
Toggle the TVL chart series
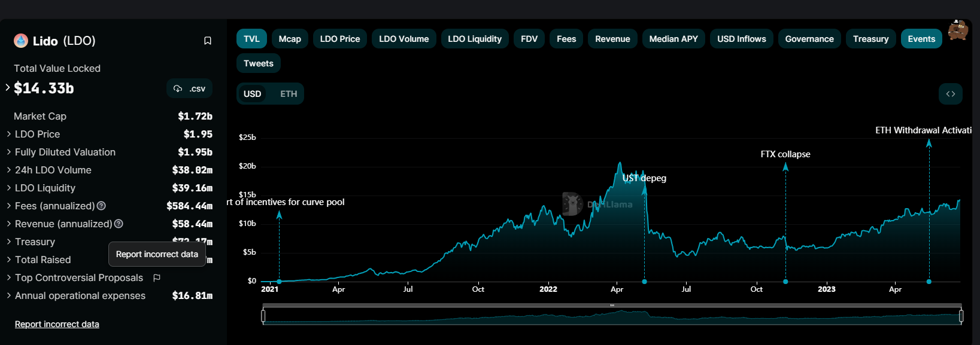click(x=251, y=39)
